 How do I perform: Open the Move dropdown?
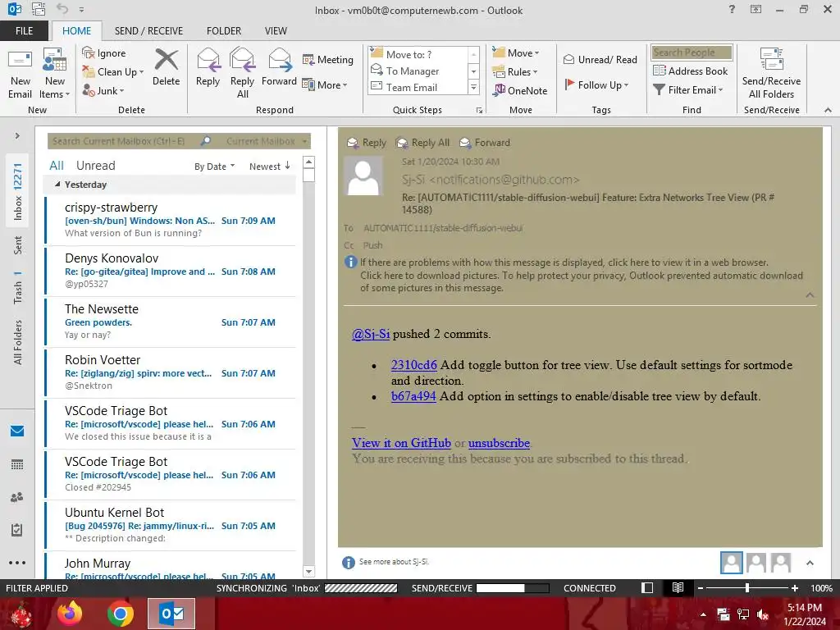(515, 53)
